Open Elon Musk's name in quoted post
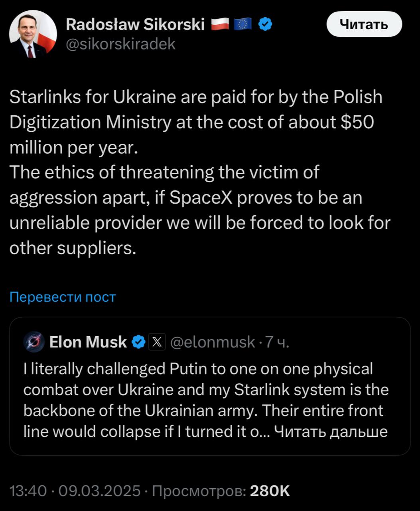Viewport: 420px width, 511px height. click(88, 342)
